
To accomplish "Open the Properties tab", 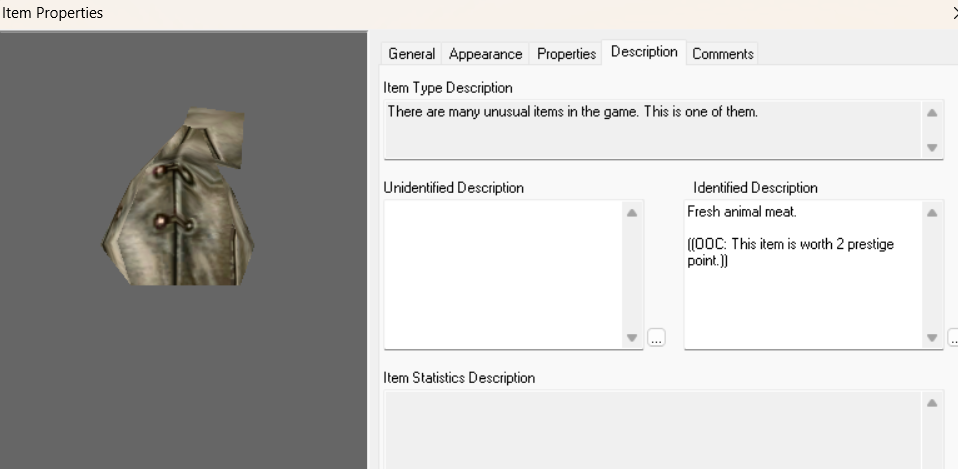I will pos(566,54).
